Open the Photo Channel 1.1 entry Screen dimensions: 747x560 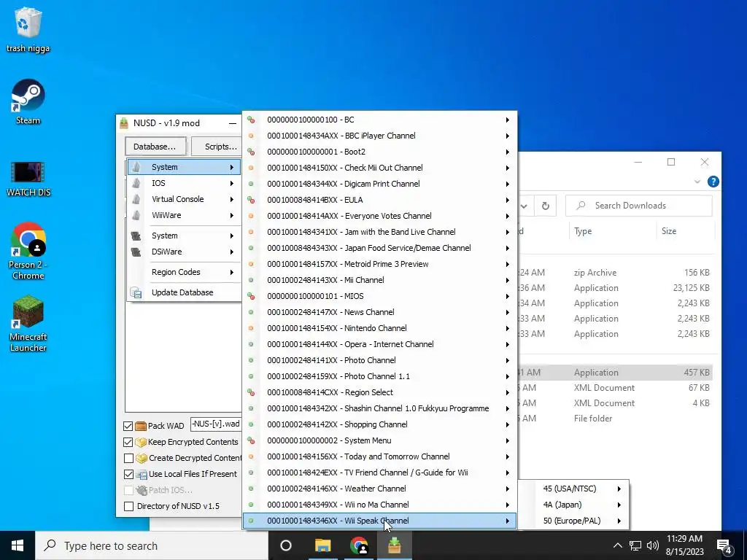click(379, 376)
